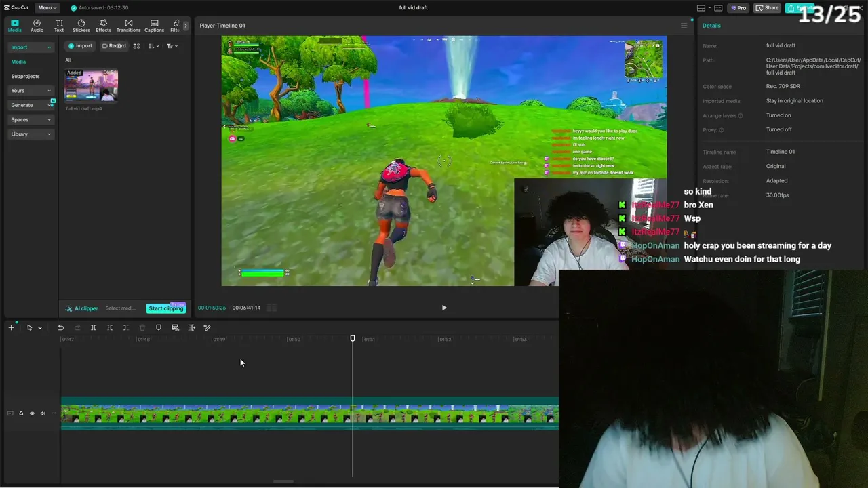Image resolution: width=868 pixels, height=488 pixels.
Task: Switch the media grid view layout
Action: 136,46
